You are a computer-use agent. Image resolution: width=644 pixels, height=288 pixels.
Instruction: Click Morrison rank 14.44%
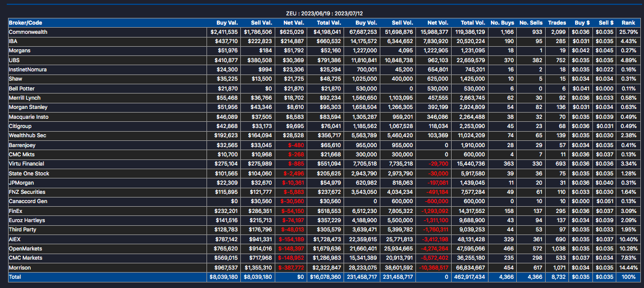point(629,268)
